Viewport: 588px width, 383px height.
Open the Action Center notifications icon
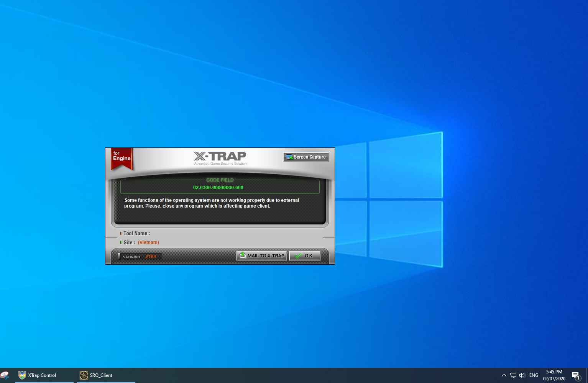click(576, 376)
